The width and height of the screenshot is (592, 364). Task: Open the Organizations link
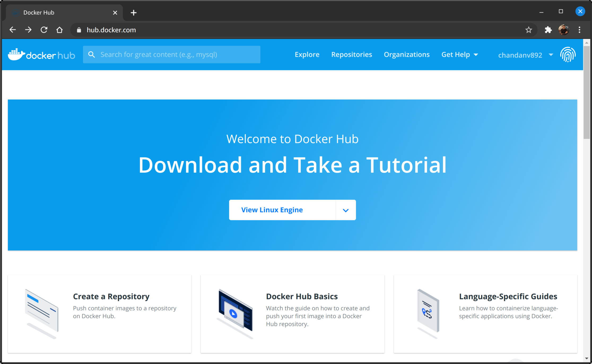click(407, 54)
